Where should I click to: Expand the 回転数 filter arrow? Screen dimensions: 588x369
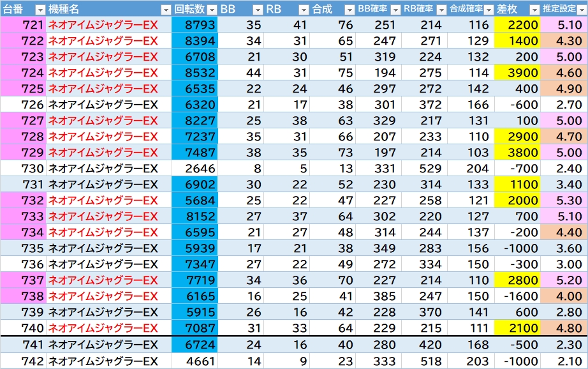[x=211, y=10]
